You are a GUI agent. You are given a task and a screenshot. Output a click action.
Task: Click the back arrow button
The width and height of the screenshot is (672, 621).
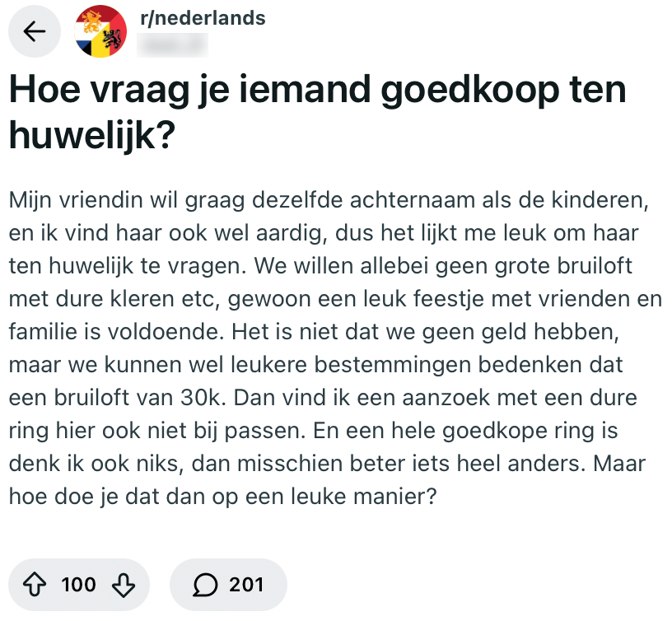click(34, 32)
